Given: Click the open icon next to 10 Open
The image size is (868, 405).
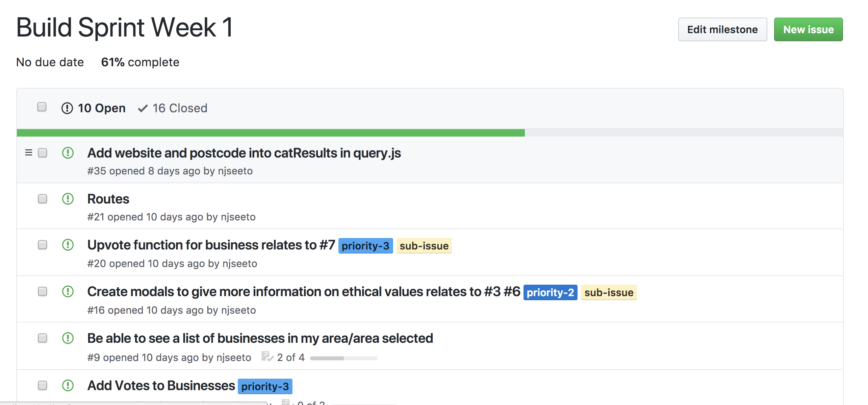Looking at the screenshot, I should click(x=67, y=109).
